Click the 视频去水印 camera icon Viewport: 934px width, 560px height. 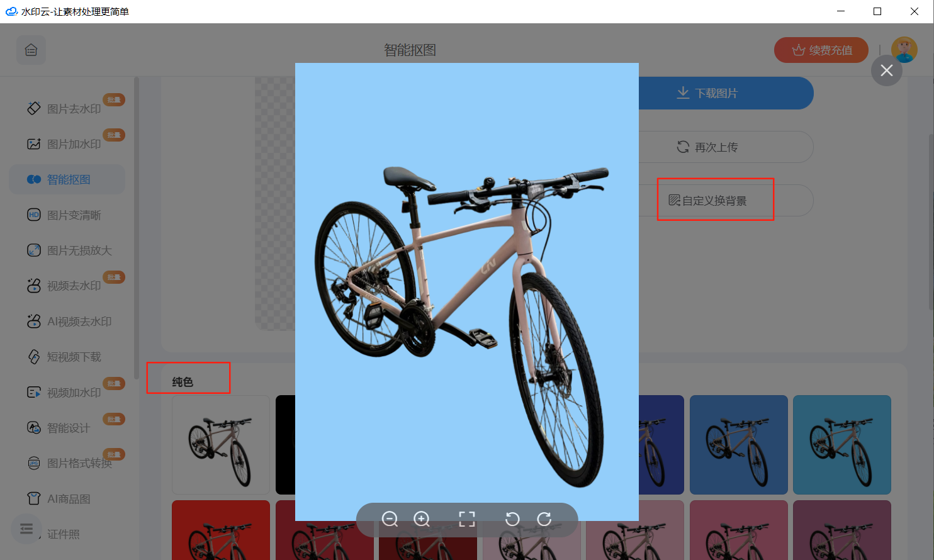click(34, 286)
